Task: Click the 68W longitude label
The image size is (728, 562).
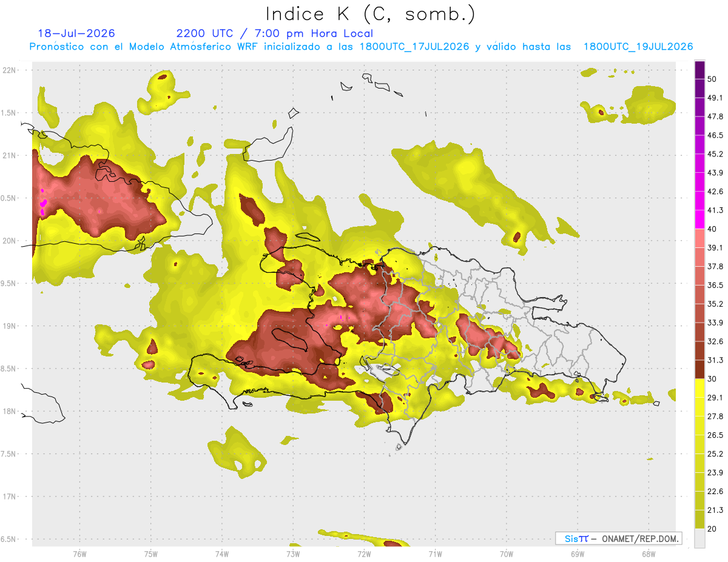Action: coord(648,554)
